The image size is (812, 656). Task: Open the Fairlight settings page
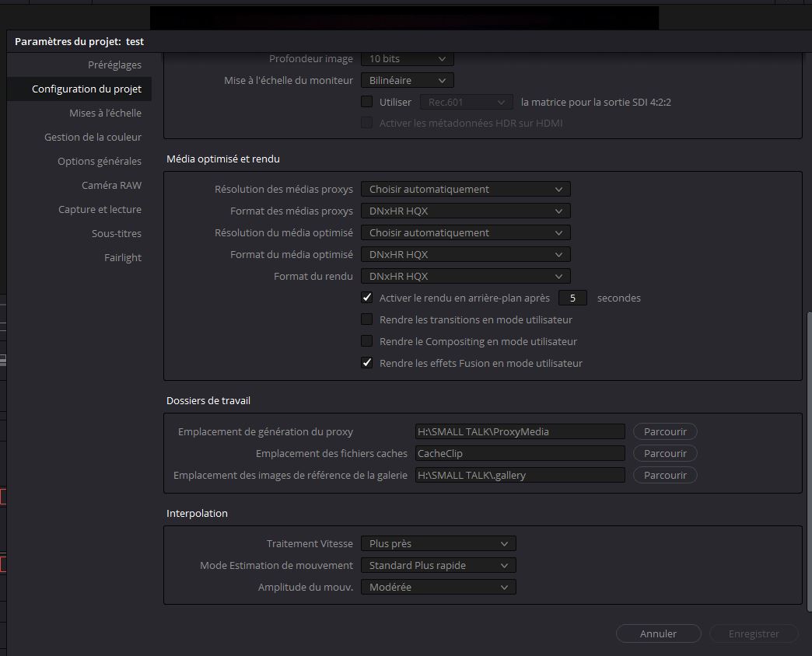pyautogui.click(x=122, y=257)
